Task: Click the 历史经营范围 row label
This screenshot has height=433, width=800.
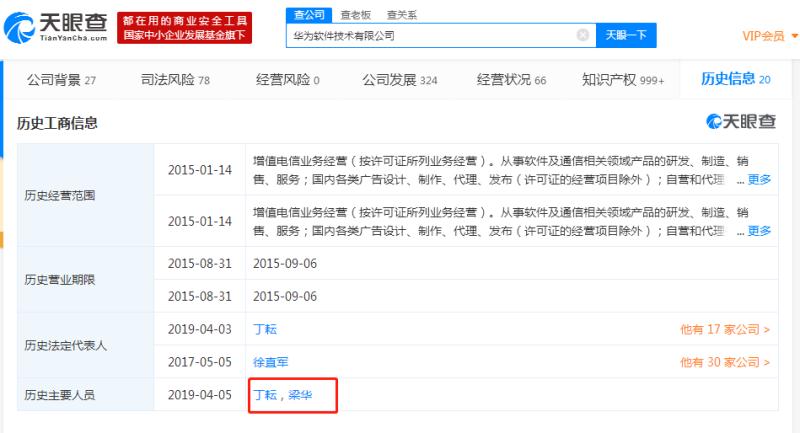Action: (x=60, y=195)
